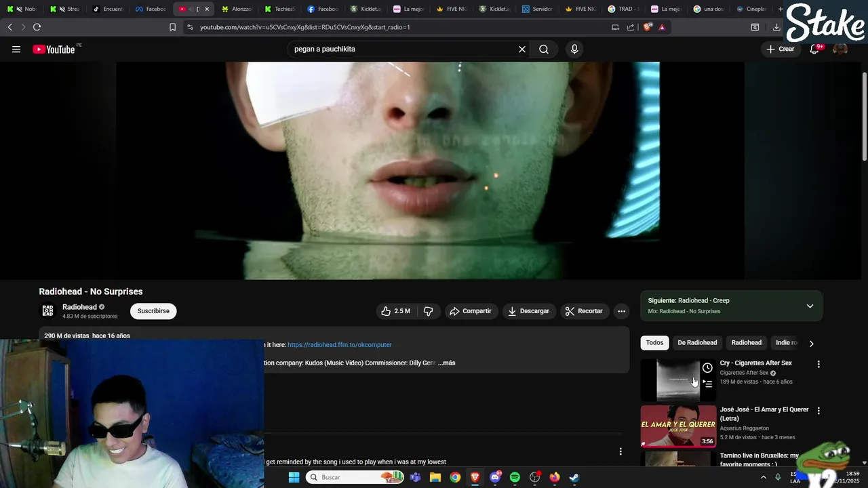Add the Cry video to queue
The width and height of the screenshot is (868, 488).
coord(707,384)
